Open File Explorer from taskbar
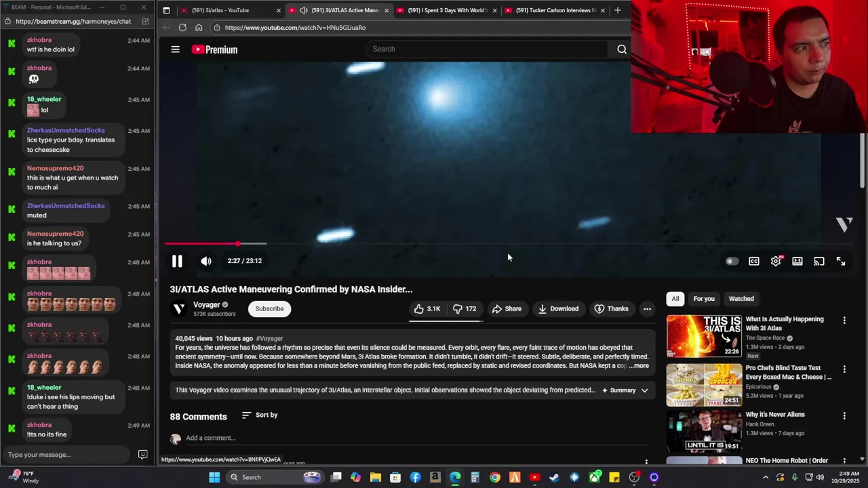This screenshot has height=488, width=868. point(376,477)
